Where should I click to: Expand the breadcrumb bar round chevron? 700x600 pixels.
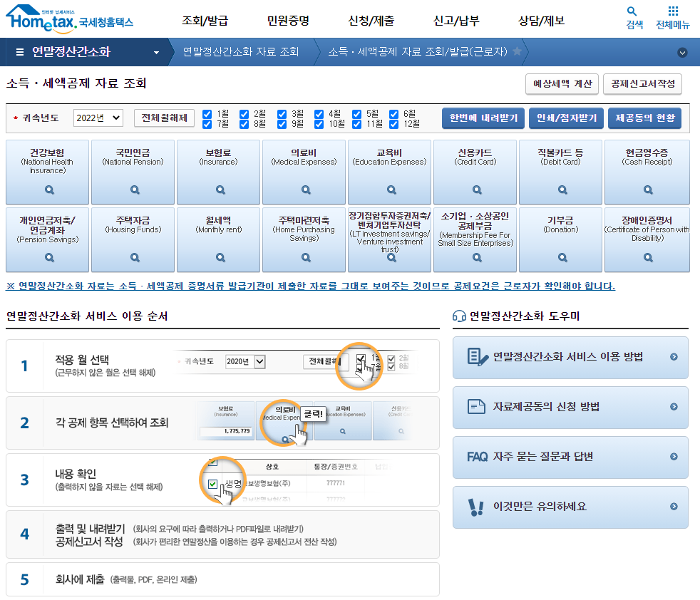(682, 53)
